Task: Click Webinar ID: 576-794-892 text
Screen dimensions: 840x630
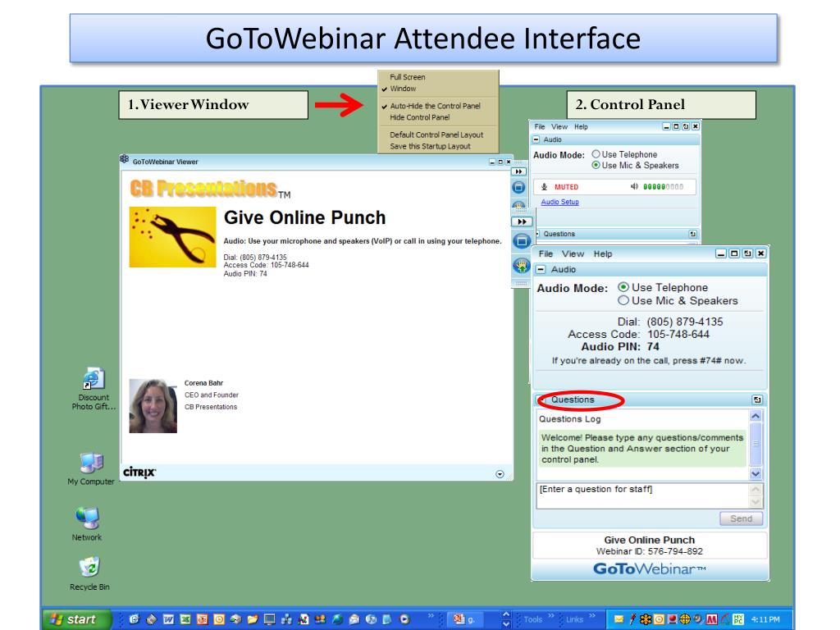Action: coord(650,551)
